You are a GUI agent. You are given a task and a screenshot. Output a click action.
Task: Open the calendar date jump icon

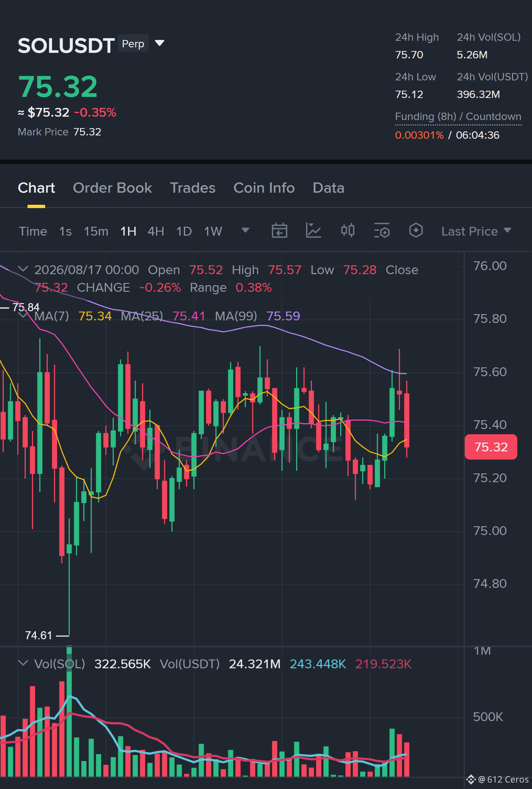pos(279,231)
